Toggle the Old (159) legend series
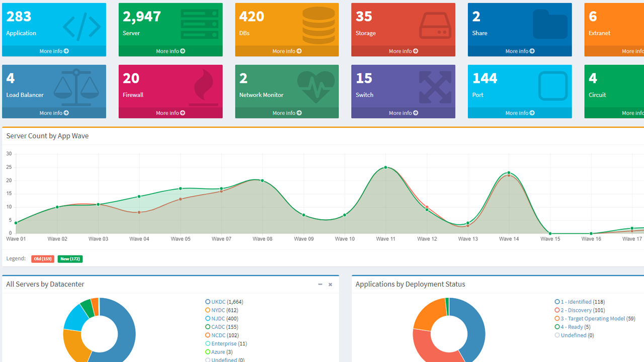 (x=43, y=259)
